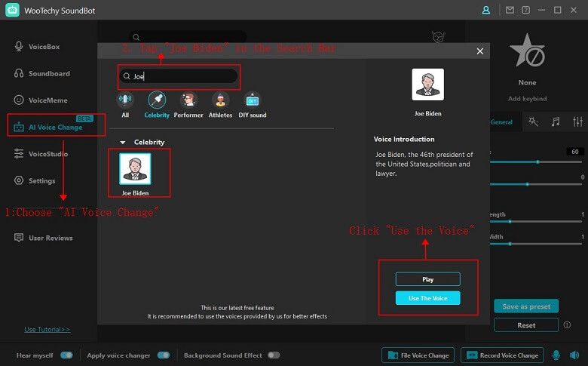Click the Use The Voice button
Viewport: 588px width, 366px height.
pos(427,298)
